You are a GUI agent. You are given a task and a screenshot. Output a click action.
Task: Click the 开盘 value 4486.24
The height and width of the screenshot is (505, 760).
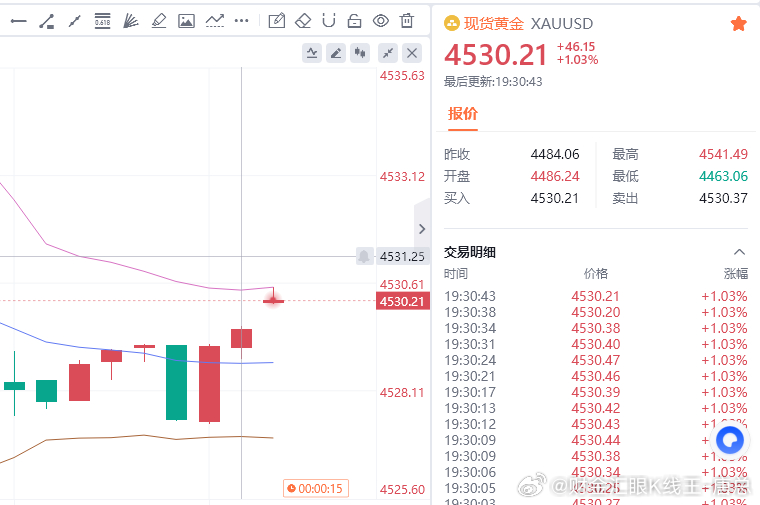[x=555, y=176]
